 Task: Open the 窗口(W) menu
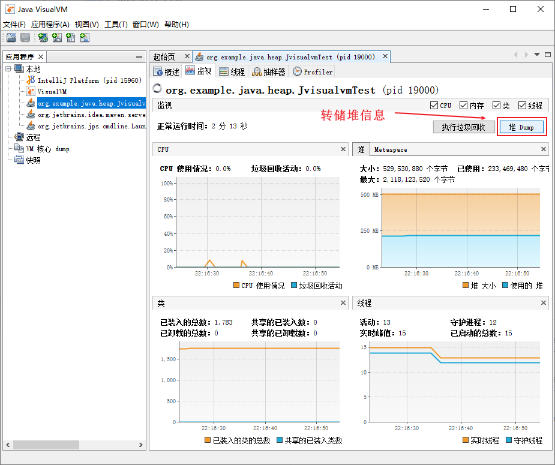tap(146, 24)
